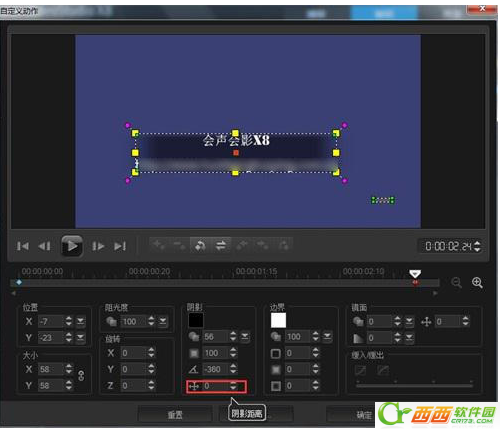This screenshot has height=429, width=500.
Task: Open the slider popup for shadow opacity
Action: 245,336
